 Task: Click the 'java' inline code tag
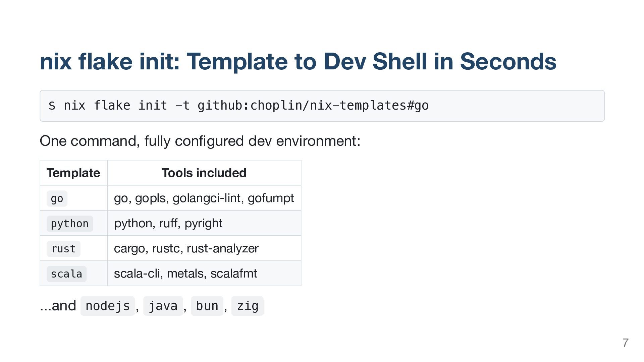point(163,306)
